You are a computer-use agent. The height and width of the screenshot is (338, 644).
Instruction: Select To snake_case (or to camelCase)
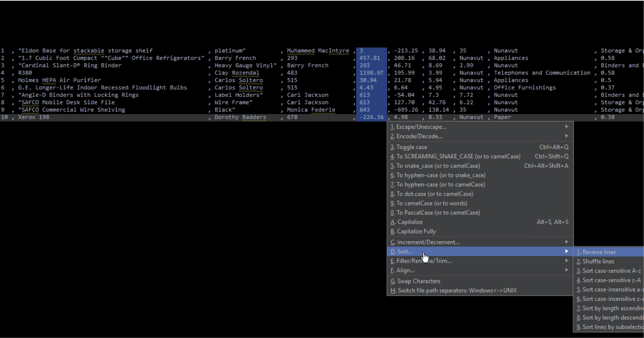click(480, 166)
